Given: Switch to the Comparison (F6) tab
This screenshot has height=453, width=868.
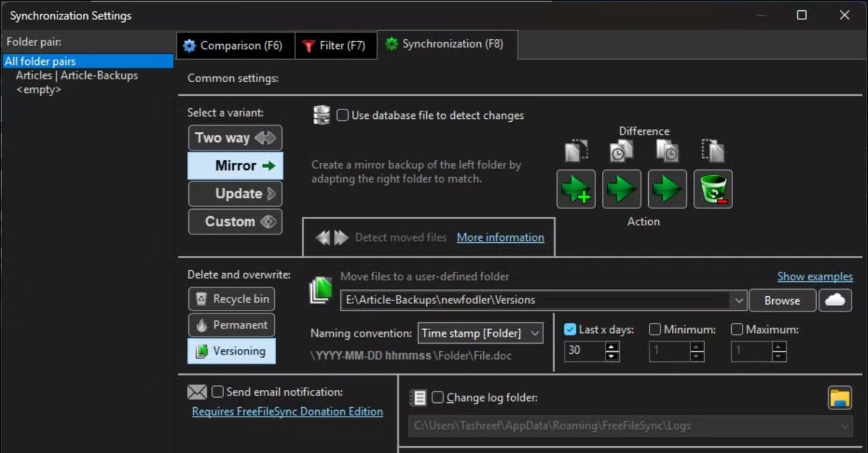Looking at the screenshot, I should [236, 46].
